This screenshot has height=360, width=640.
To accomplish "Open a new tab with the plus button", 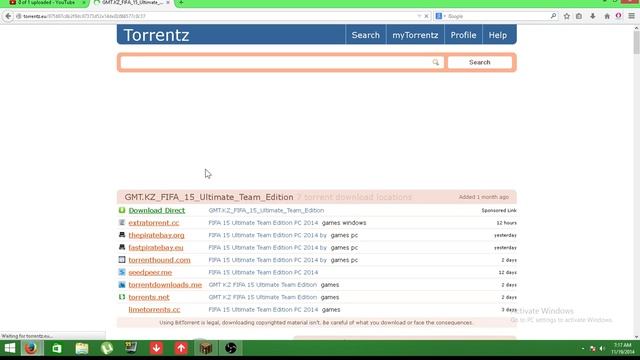I will (x=181, y=2).
